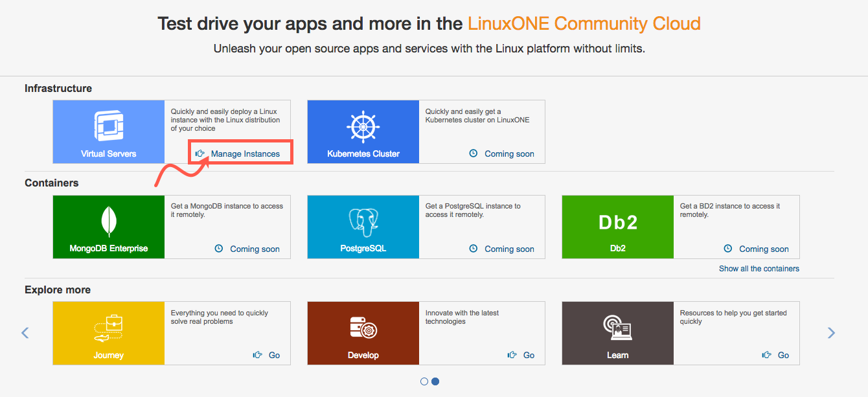
Task: Click hand icon in Develop card
Action: pyautogui.click(x=512, y=355)
